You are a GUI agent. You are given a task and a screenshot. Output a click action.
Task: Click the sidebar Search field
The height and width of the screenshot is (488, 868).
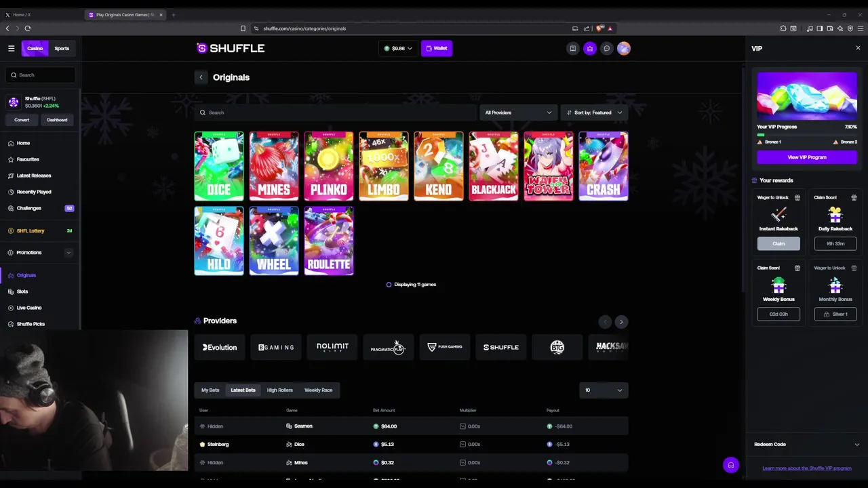[40, 75]
